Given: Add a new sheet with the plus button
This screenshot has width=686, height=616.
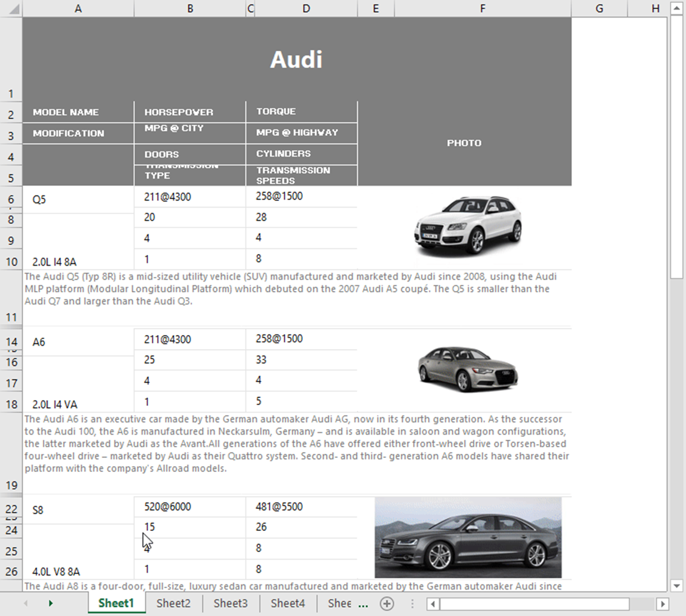Looking at the screenshot, I should tap(387, 604).
